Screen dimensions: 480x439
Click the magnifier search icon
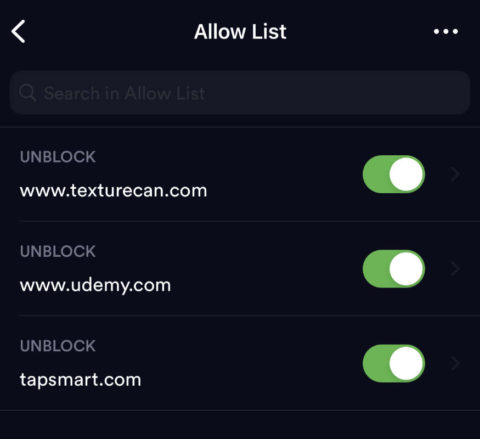(27, 93)
